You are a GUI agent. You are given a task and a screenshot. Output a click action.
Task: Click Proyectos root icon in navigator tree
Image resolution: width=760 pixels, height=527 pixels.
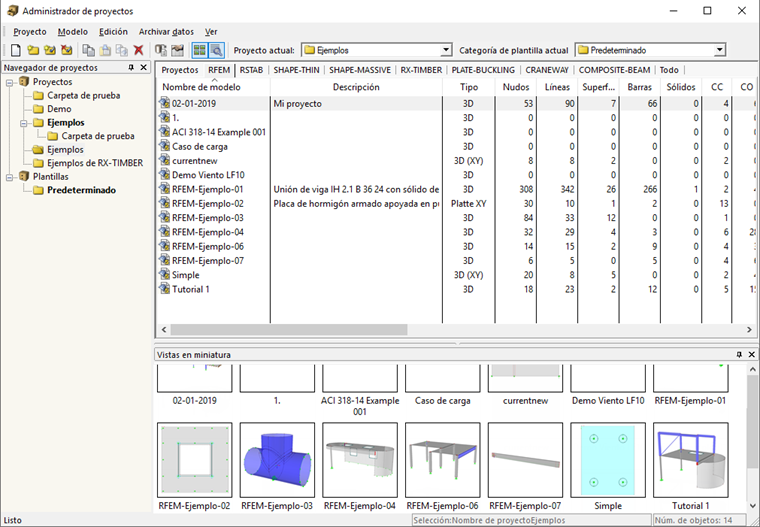tap(24, 81)
